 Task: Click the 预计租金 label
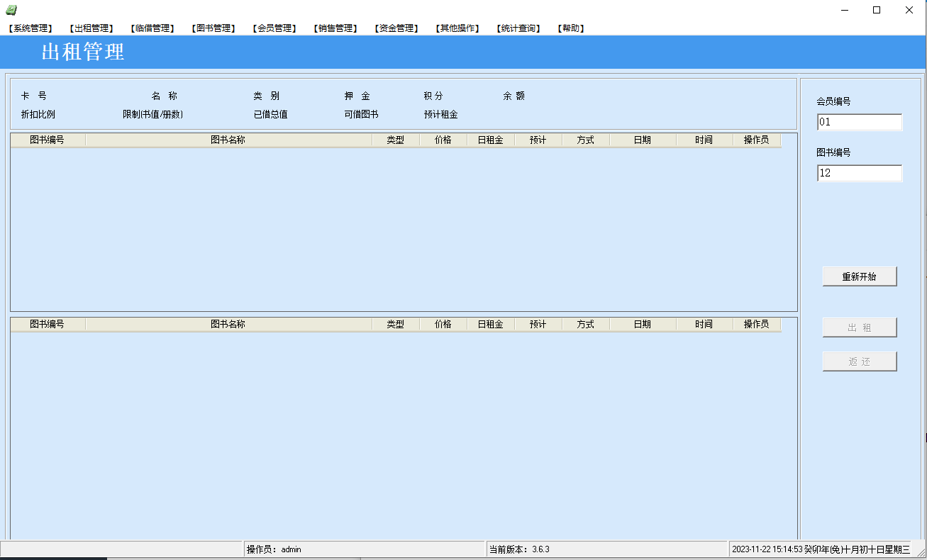point(441,115)
